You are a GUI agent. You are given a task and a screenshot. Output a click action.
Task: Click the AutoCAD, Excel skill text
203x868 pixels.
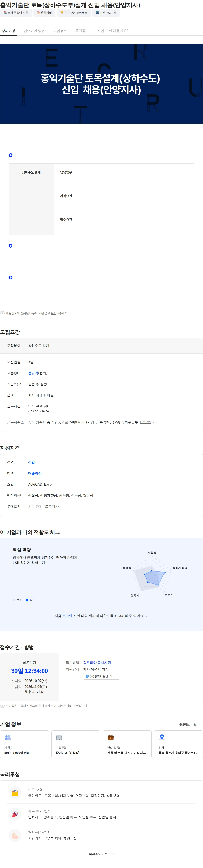(x=40, y=484)
